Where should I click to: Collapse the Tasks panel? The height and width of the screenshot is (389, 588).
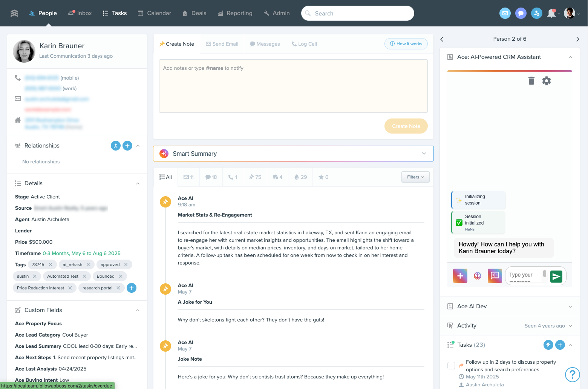tap(571, 345)
